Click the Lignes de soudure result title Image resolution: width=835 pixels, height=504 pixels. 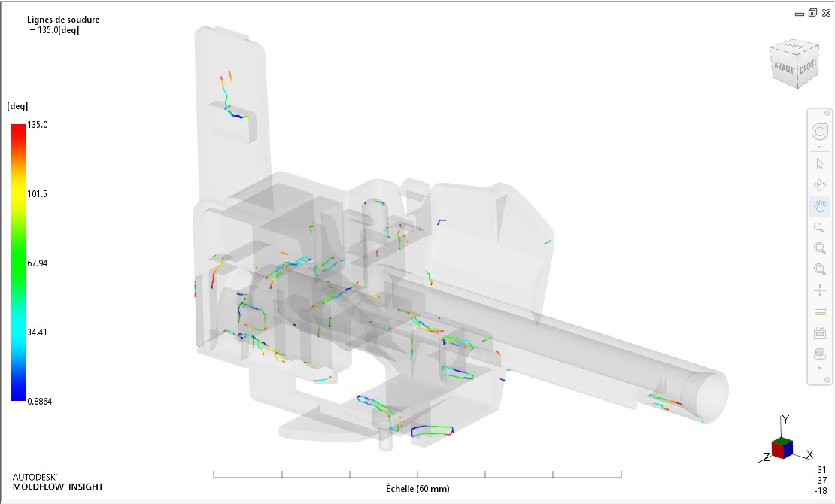click(62, 20)
